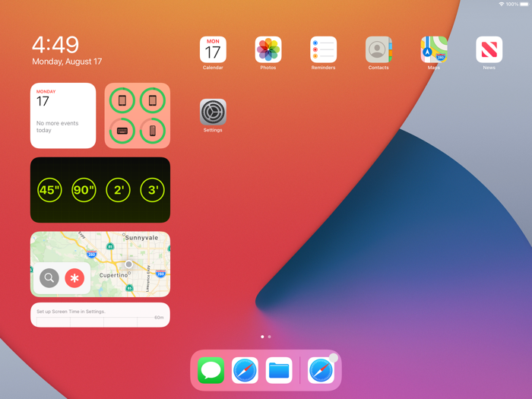The height and width of the screenshot is (399, 532).
Task: Tap the Sunnyvale label on map
Action: pyautogui.click(x=141, y=238)
